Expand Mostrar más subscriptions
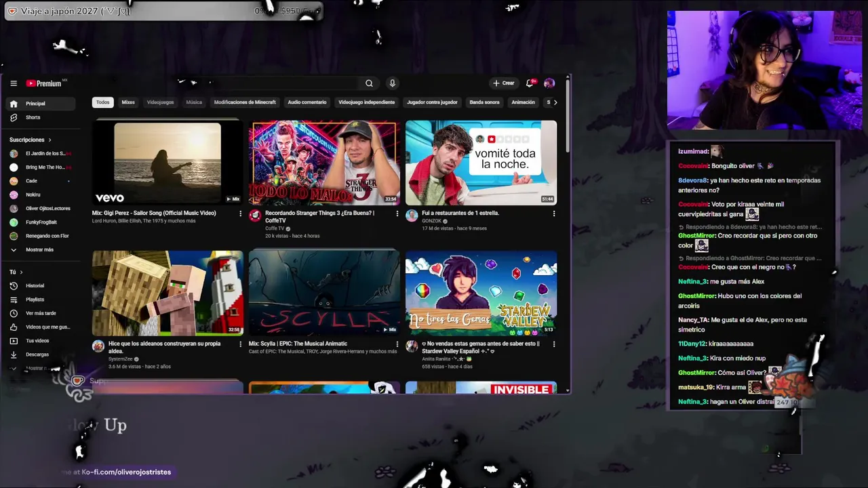The width and height of the screenshot is (868, 488). pos(42,249)
